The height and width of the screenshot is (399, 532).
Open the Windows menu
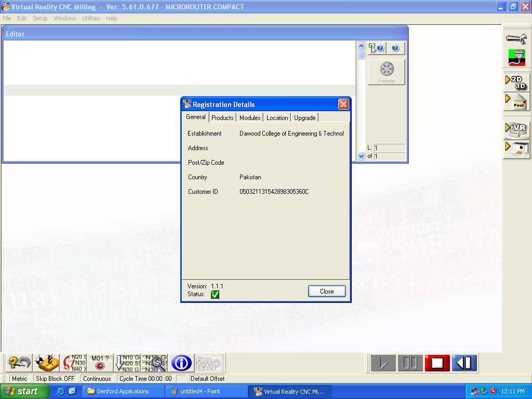tap(64, 18)
